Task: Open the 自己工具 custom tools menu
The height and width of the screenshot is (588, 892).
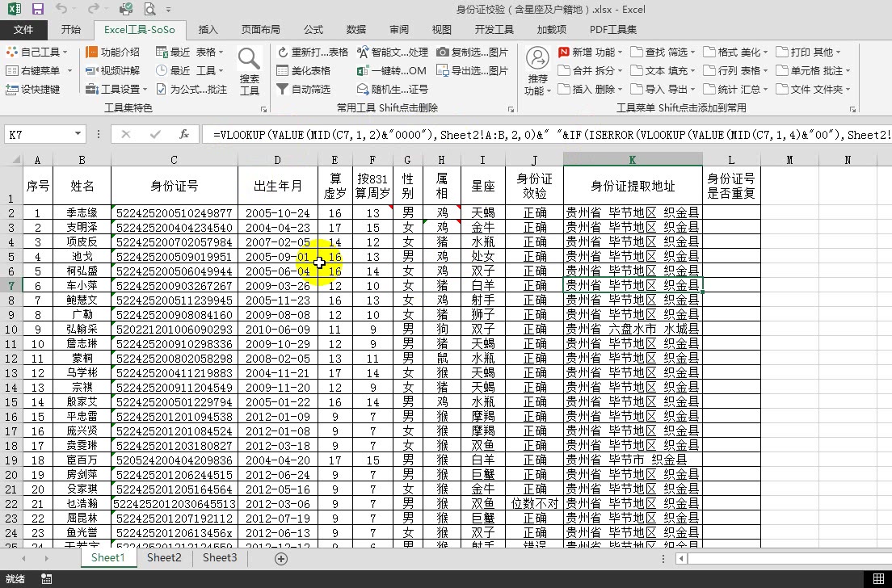Action: click(x=32, y=51)
